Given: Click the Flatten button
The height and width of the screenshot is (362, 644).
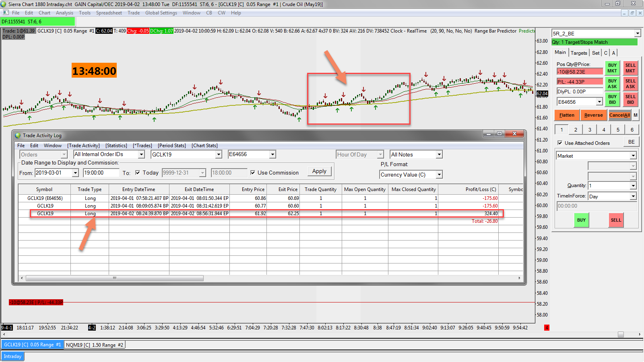Looking at the screenshot, I should (567, 115).
